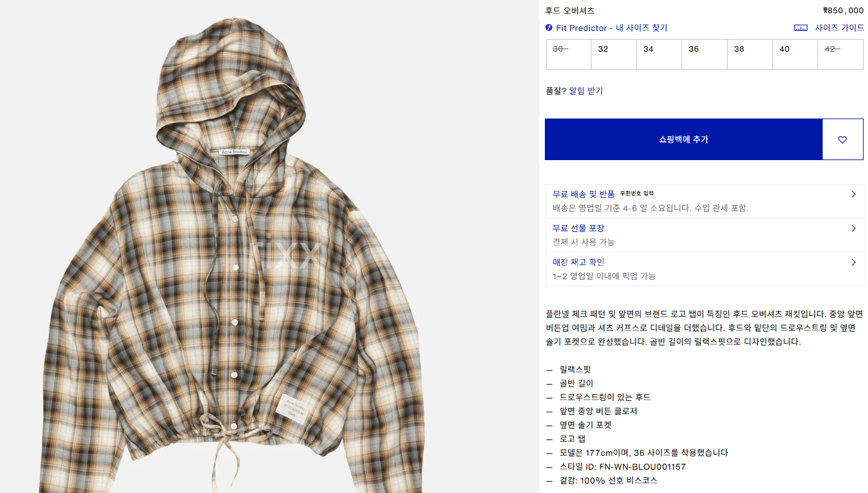
Task: Select size 34
Action: pos(660,54)
